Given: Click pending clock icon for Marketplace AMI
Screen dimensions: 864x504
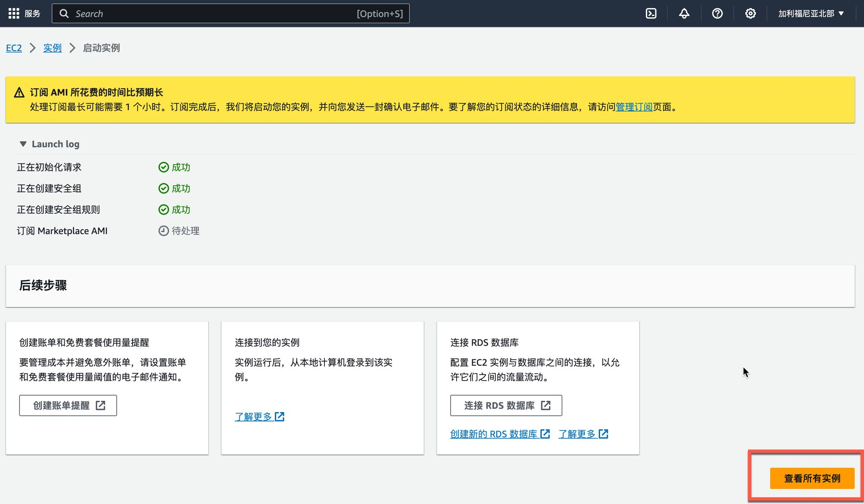Looking at the screenshot, I should (x=163, y=231).
